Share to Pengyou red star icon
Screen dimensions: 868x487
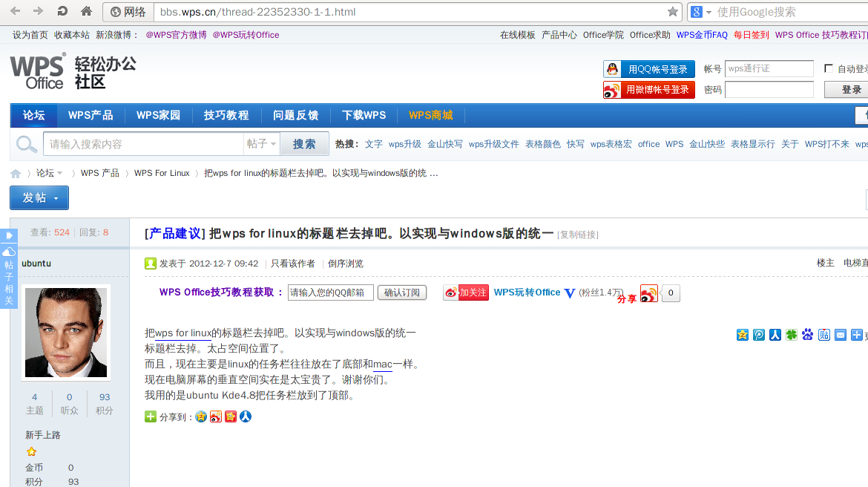tap(231, 416)
